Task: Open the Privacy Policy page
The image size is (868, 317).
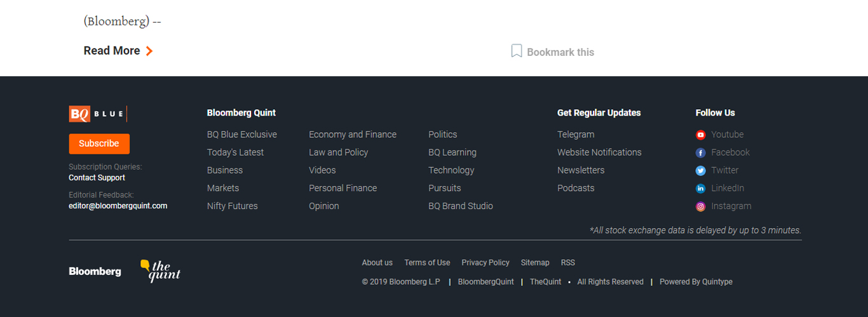Action: 485,262
